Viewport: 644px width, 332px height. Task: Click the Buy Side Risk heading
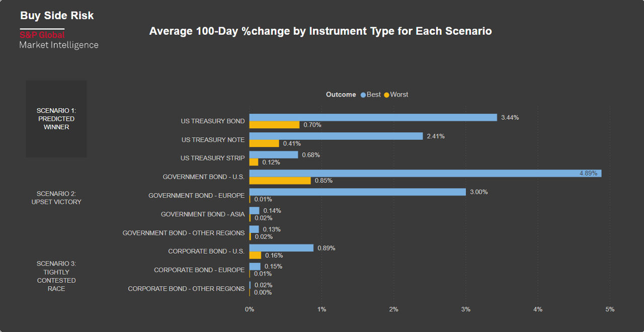point(57,16)
